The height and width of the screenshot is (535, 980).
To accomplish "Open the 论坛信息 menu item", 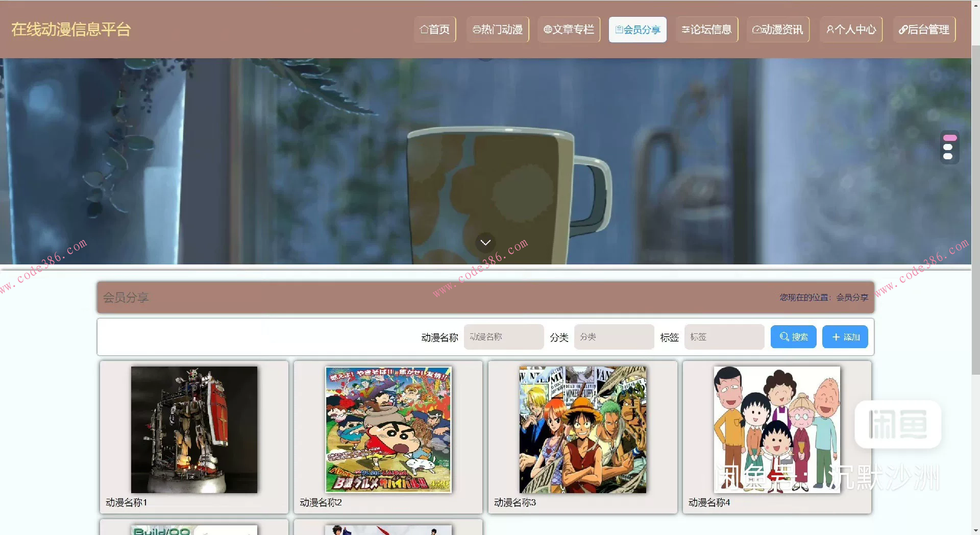I will [706, 29].
